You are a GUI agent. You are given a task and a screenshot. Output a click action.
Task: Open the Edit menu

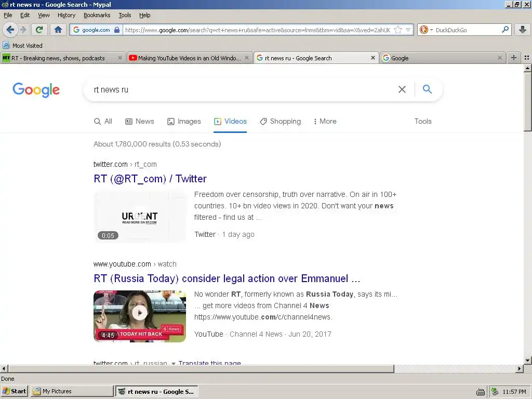coord(25,15)
